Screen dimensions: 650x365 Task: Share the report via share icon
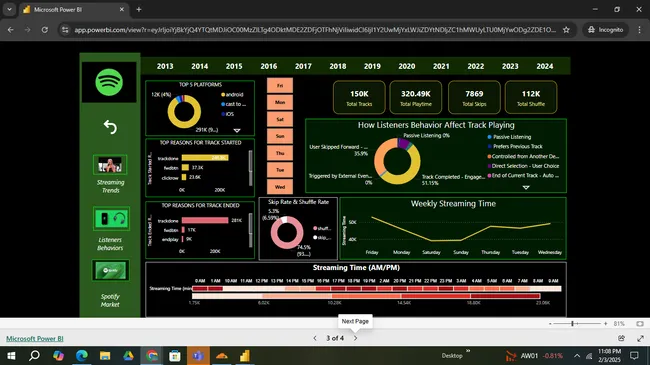tap(621, 338)
